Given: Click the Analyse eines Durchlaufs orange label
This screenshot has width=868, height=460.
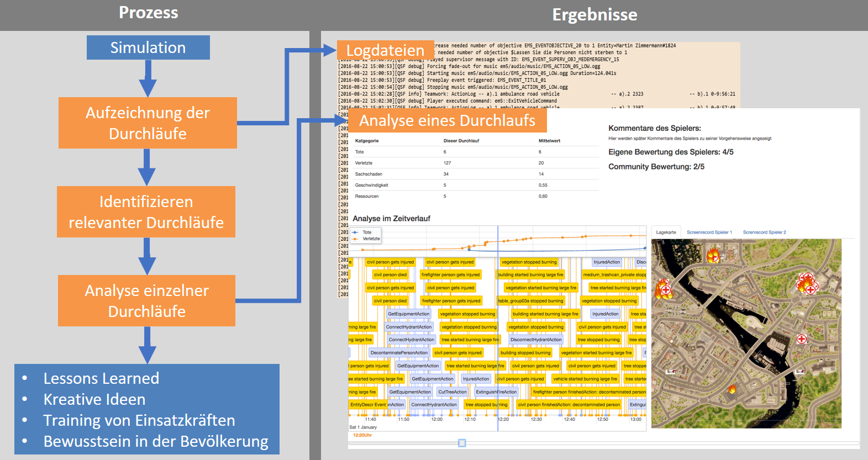Looking at the screenshot, I should (x=448, y=120).
